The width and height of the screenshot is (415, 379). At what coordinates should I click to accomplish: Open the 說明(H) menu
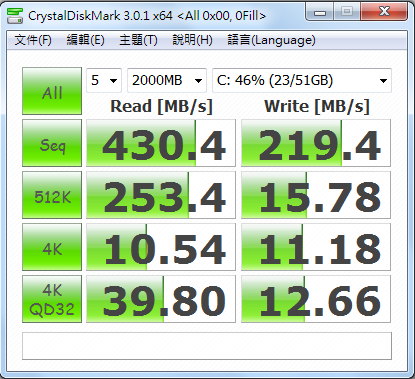coord(192,40)
